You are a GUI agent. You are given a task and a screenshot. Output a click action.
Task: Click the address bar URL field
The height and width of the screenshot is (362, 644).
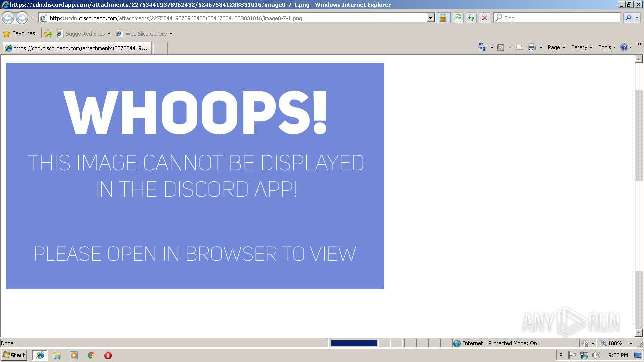232,18
